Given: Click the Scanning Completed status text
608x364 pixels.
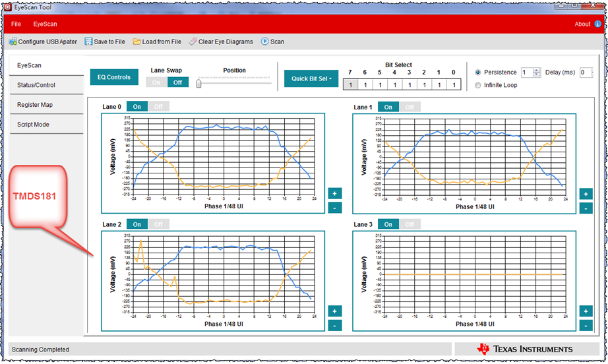Looking at the screenshot, I should 40,349.
